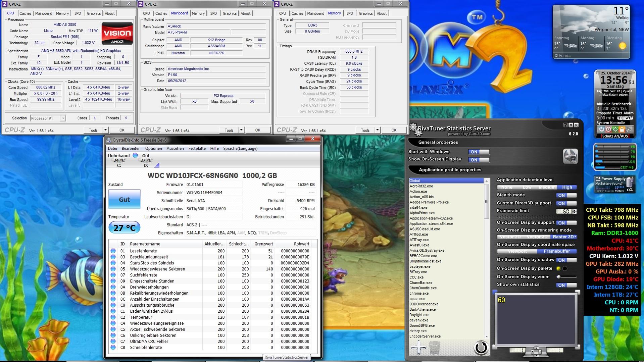644x362 pixels.
Task: Open the Graphics tab in Memory CPU-Z window
Action: tap(366, 13)
